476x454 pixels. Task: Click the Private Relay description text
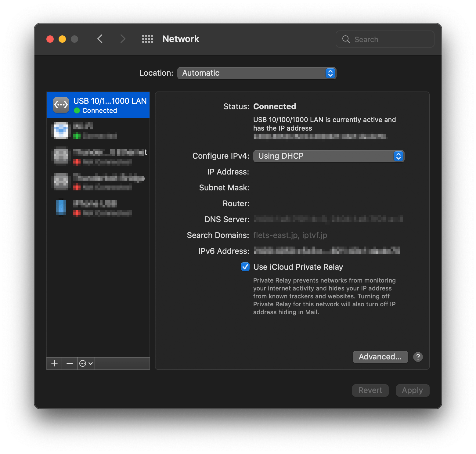pyautogui.click(x=324, y=296)
